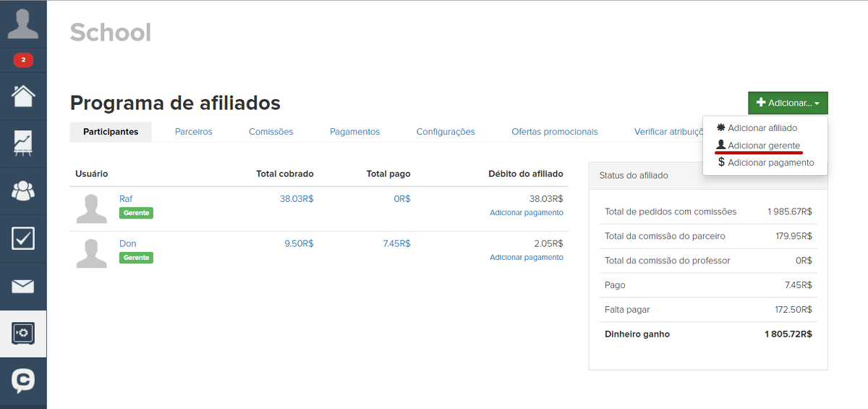Choose Adicionar gerente in the dropdown
This screenshot has width=868, height=409.
[763, 146]
